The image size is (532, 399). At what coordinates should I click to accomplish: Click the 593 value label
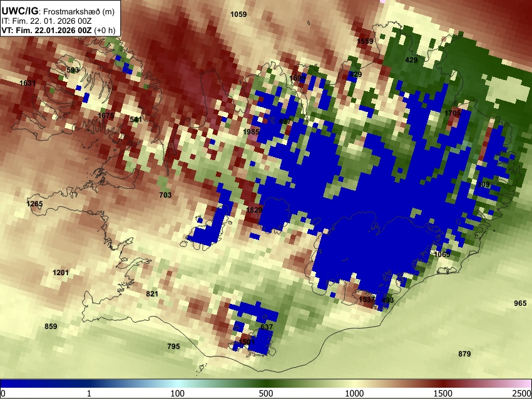click(x=73, y=70)
